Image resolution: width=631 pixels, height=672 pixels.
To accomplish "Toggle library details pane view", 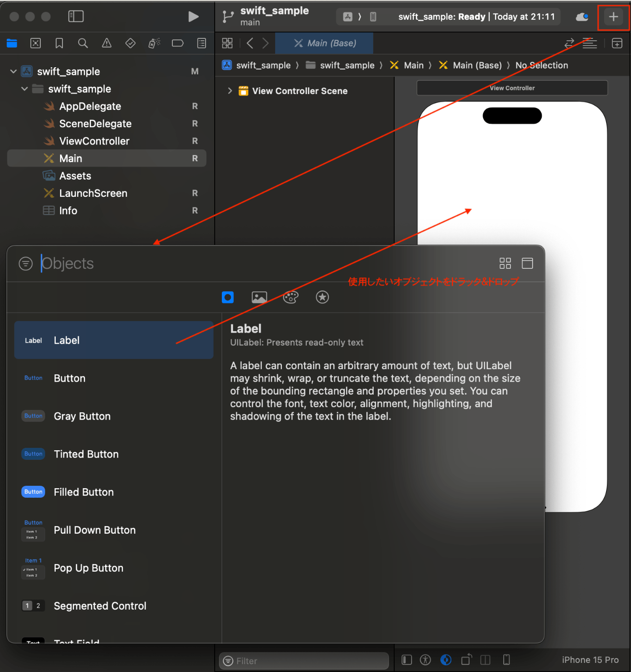I will [527, 263].
